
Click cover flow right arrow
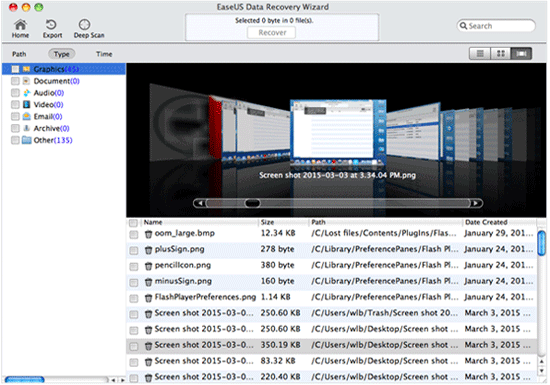[476, 203]
